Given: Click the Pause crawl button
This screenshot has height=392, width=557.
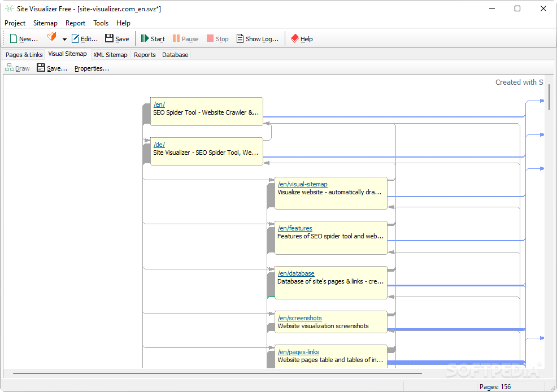Looking at the screenshot, I should coord(185,39).
